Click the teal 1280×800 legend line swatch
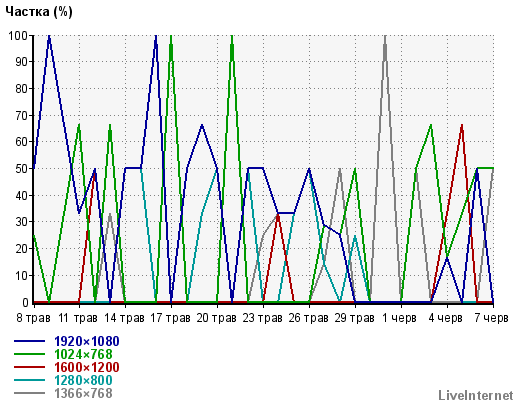520x405 pixels. point(29,380)
